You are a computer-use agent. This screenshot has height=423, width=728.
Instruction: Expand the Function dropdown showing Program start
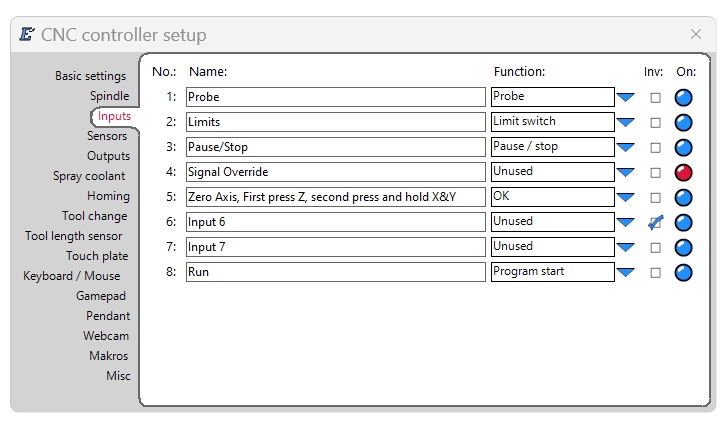coord(625,273)
